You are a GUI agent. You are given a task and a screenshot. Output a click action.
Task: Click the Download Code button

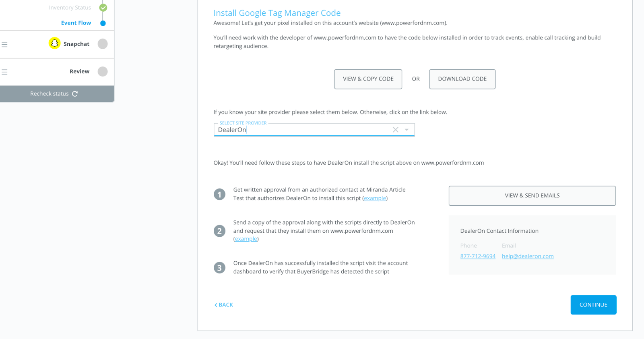tap(462, 79)
